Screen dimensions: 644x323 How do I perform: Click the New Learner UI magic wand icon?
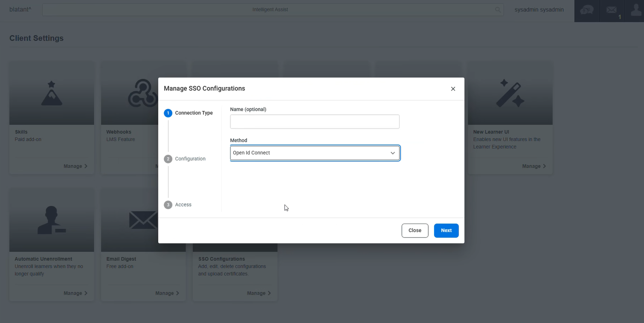pyautogui.click(x=510, y=93)
